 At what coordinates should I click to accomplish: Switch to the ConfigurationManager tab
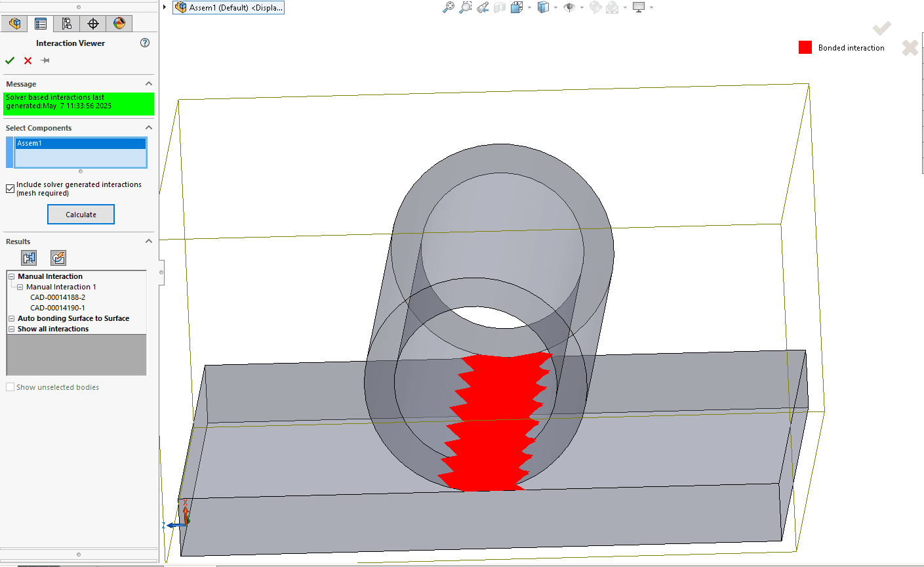(x=66, y=24)
